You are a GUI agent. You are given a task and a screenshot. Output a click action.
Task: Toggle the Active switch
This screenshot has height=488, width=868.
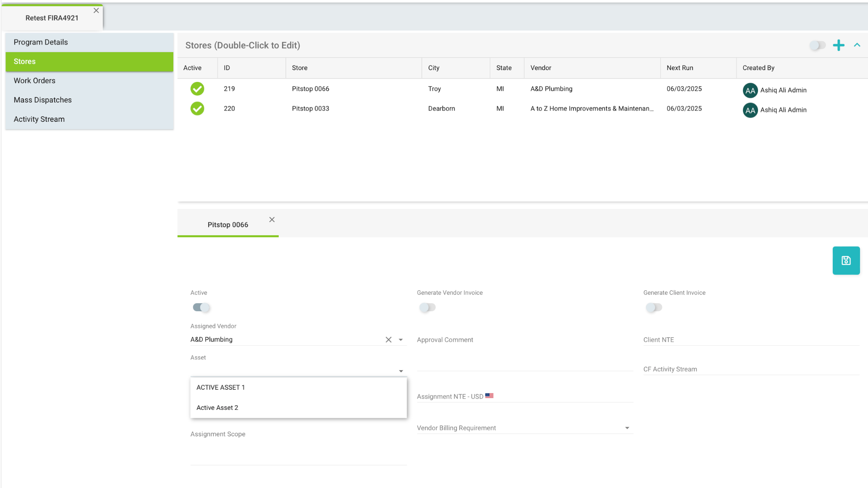pyautogui.click(x=201, y=307)
